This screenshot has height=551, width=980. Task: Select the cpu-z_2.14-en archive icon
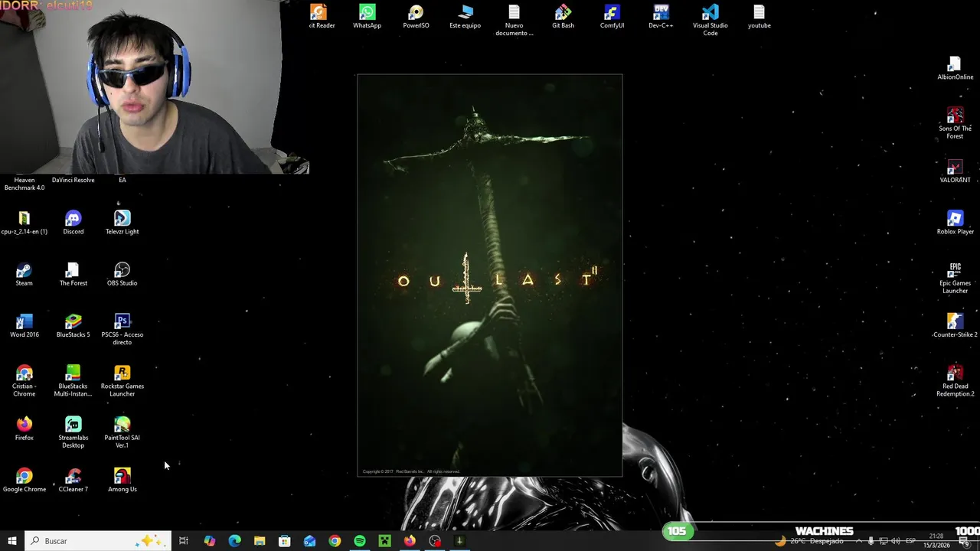coord(24,223)
